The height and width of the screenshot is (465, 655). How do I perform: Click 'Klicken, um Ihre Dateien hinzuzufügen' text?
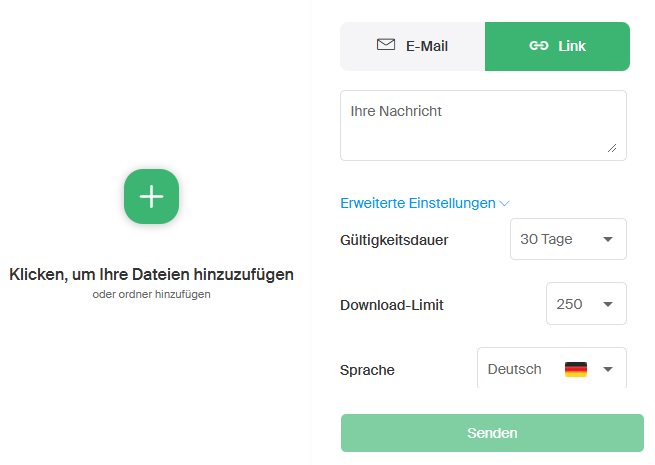(x=151, y=274)
